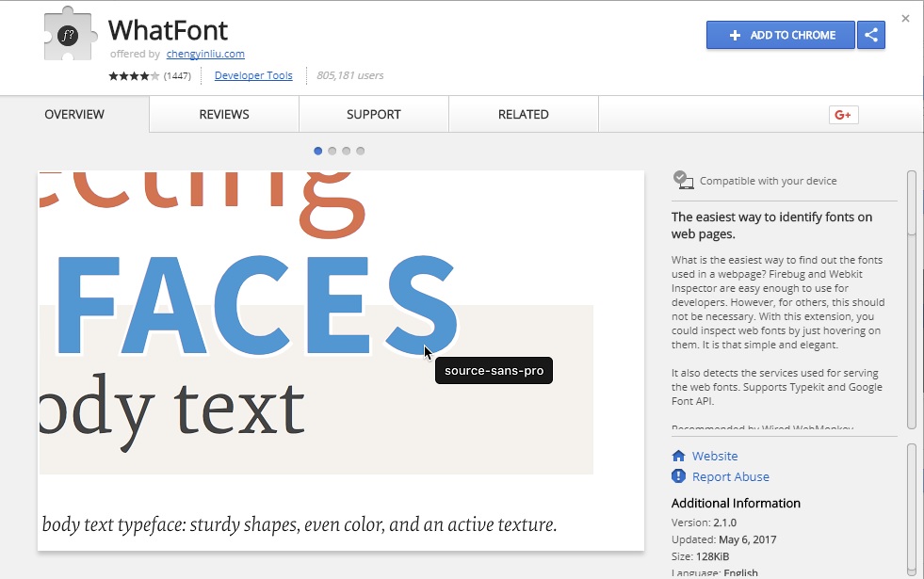Click the Google+ share button

click(843, 115)
